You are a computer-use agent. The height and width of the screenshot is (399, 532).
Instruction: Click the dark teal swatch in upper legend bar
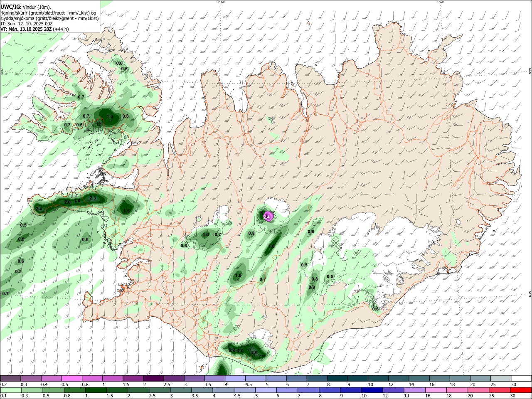point(337,379)
